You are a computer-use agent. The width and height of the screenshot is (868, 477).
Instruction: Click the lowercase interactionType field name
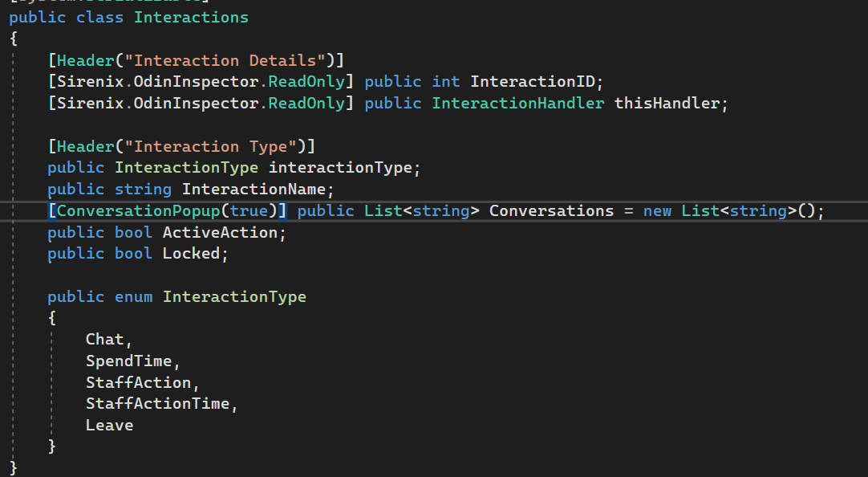pyautogui.click(x=340, y=168)
